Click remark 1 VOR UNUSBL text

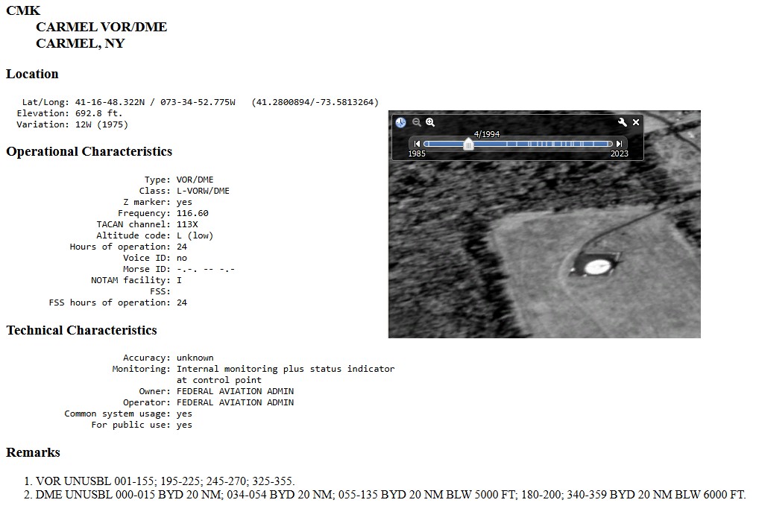[165, 481]
